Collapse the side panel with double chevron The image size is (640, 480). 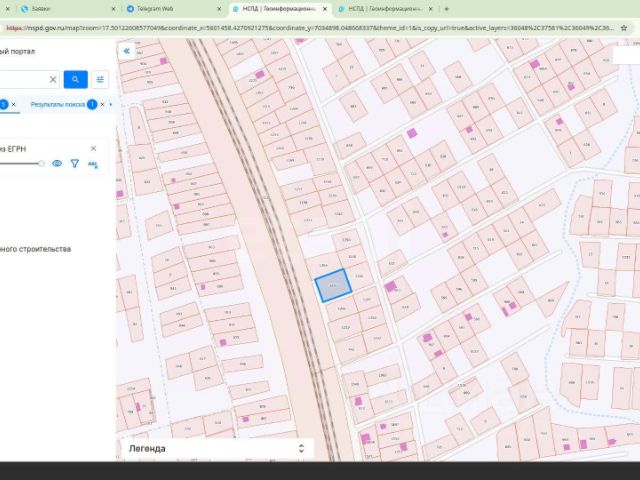(127, 51)
